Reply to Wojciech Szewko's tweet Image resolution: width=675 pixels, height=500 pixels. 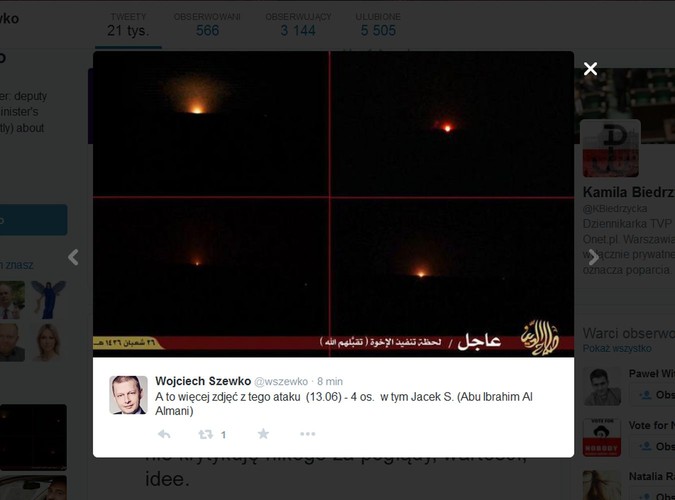tap(164, 434)
